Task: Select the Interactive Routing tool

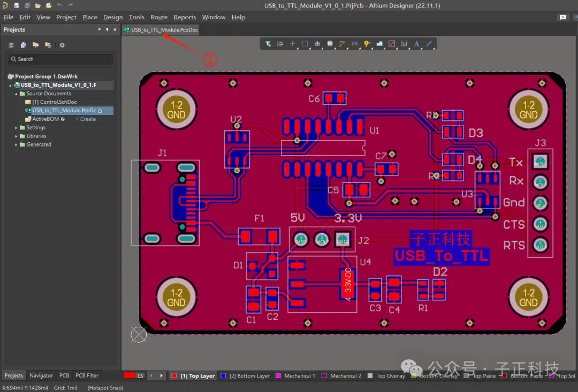Action: point(343,44)
